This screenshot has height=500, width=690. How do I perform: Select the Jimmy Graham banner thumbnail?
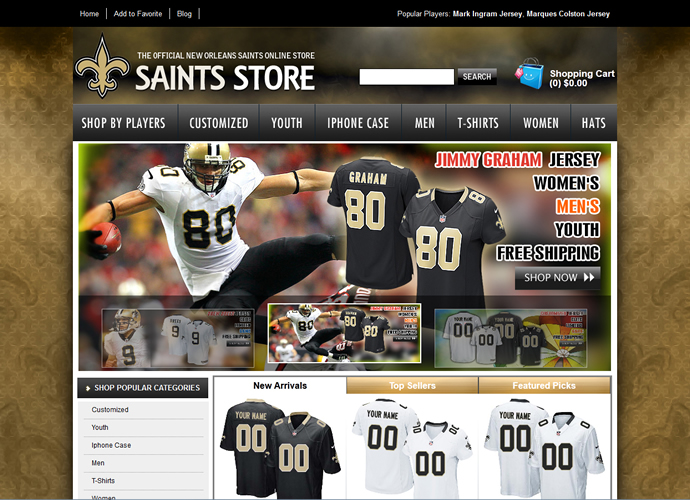click(x=344, y=333)
